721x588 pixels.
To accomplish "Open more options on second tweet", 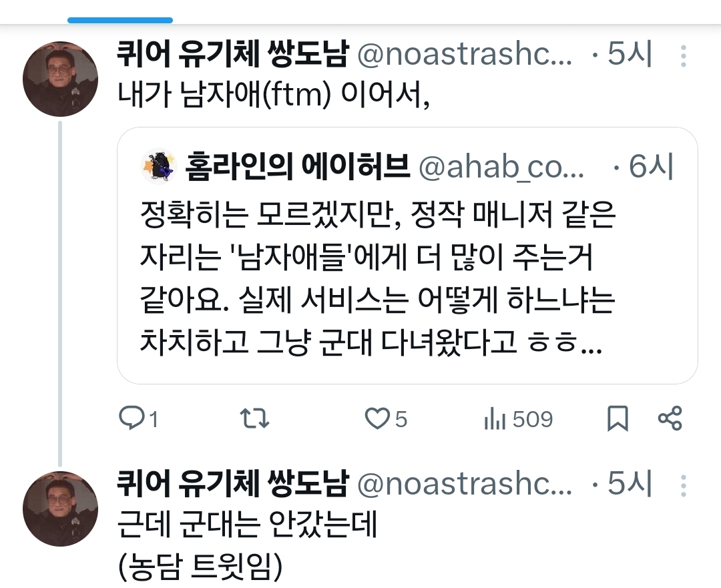I will pos(684,485).
